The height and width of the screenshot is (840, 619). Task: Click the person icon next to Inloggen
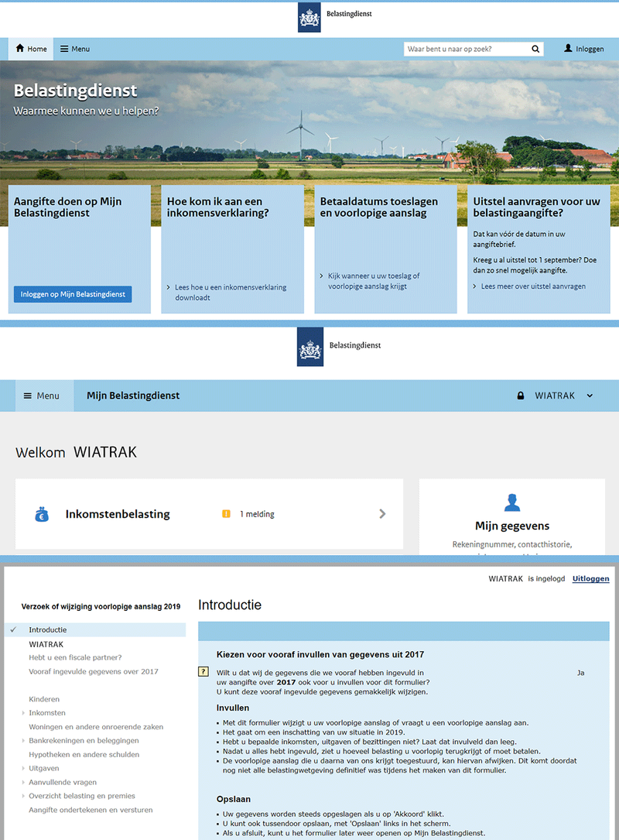tap(567, 49)
